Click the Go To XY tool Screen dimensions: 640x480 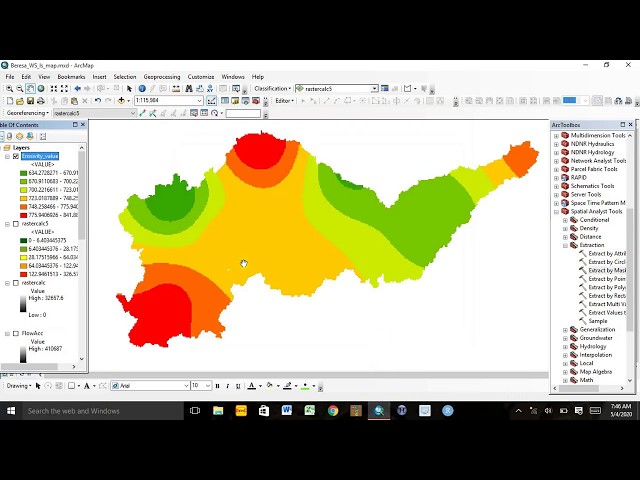pos(210,89)
